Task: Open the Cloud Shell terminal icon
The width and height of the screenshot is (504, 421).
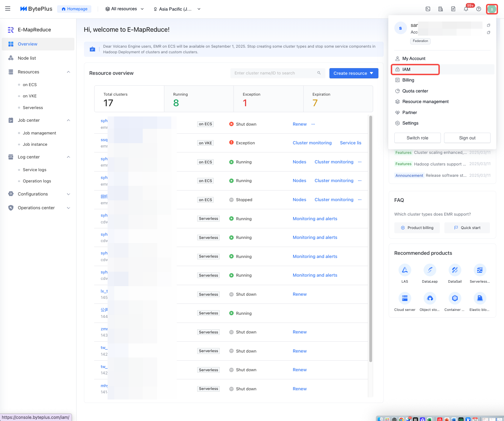Action: 428,9
